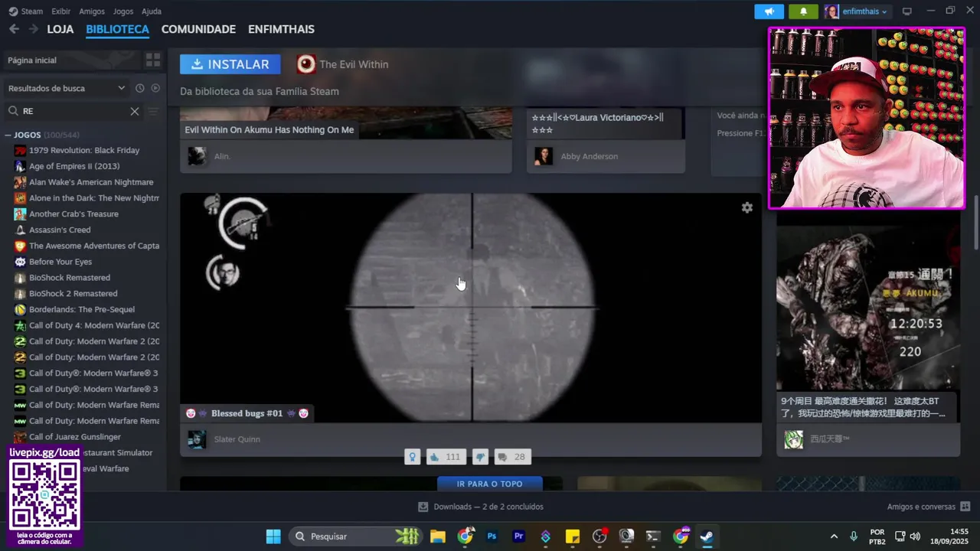Viewport: 980px width, 551px height.
Task: Click The Evil Within game icon
Action: coord(305,64)
